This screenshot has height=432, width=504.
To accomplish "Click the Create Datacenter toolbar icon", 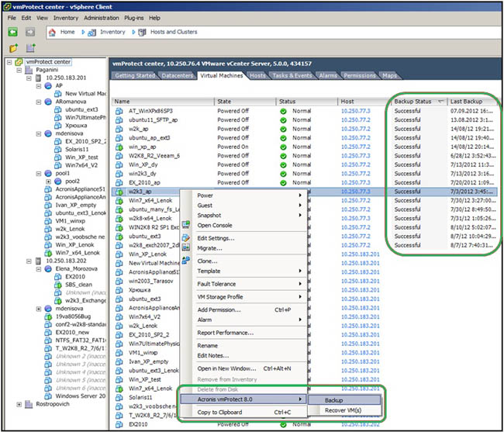I will (x=31, y=48).
